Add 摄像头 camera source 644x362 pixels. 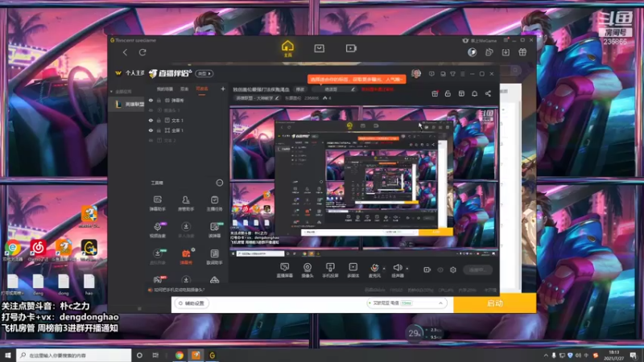308,270
